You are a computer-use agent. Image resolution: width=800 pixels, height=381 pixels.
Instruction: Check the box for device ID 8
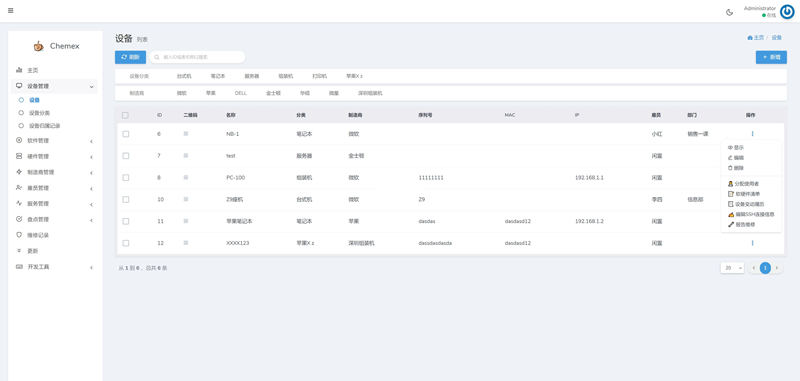click(126, 177)
